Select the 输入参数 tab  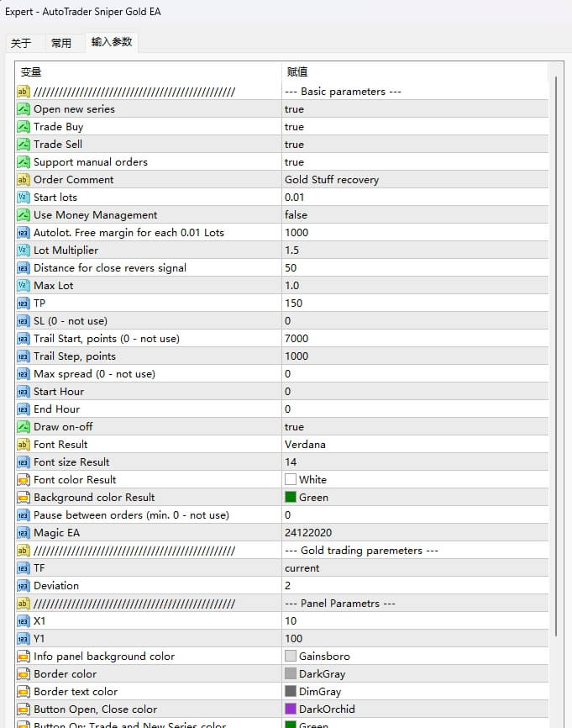click(112, 42)
